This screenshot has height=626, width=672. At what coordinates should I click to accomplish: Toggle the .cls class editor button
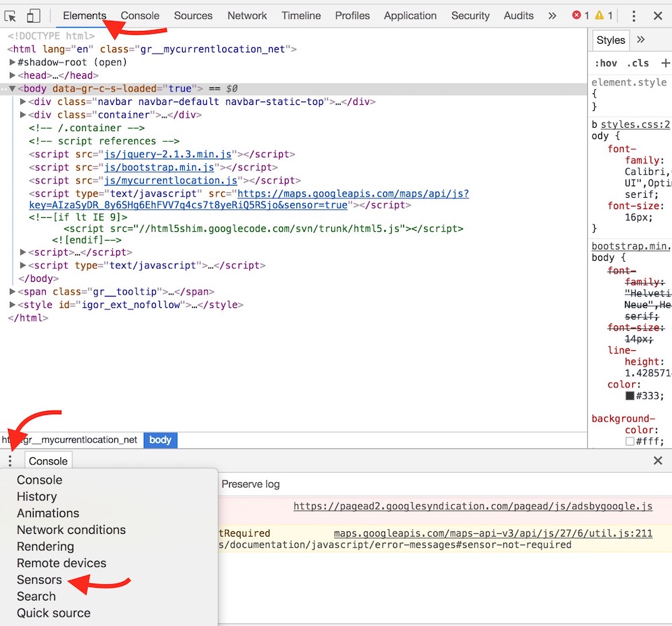click(638, 63)
